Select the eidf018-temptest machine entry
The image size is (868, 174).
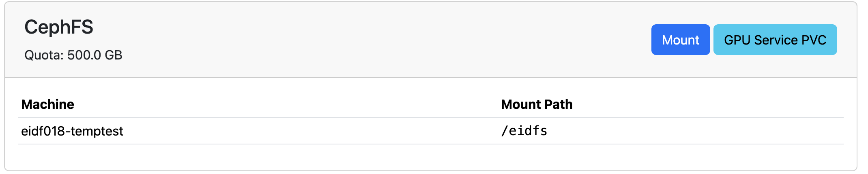(x=72, y=131)
